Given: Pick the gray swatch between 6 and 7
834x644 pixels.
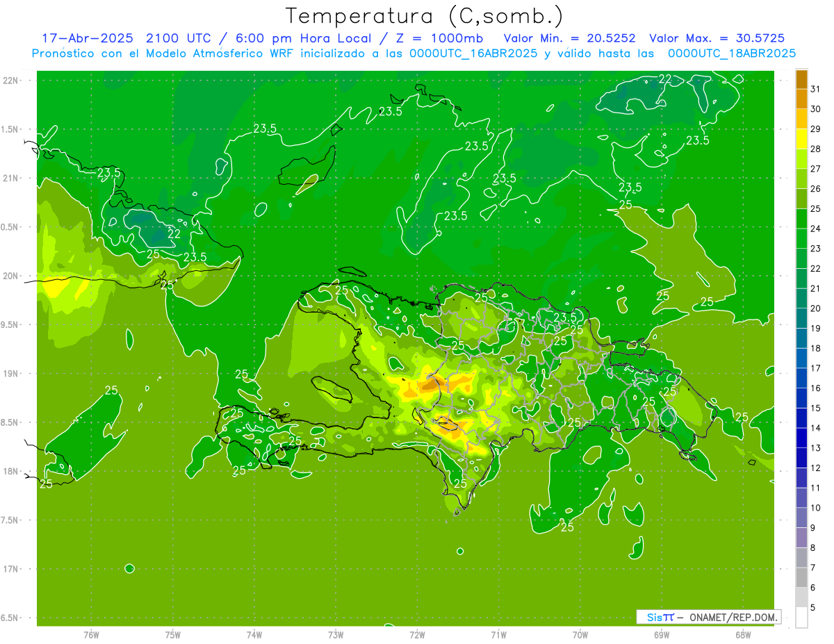Looking at the screenshot, I should point(801,577).
